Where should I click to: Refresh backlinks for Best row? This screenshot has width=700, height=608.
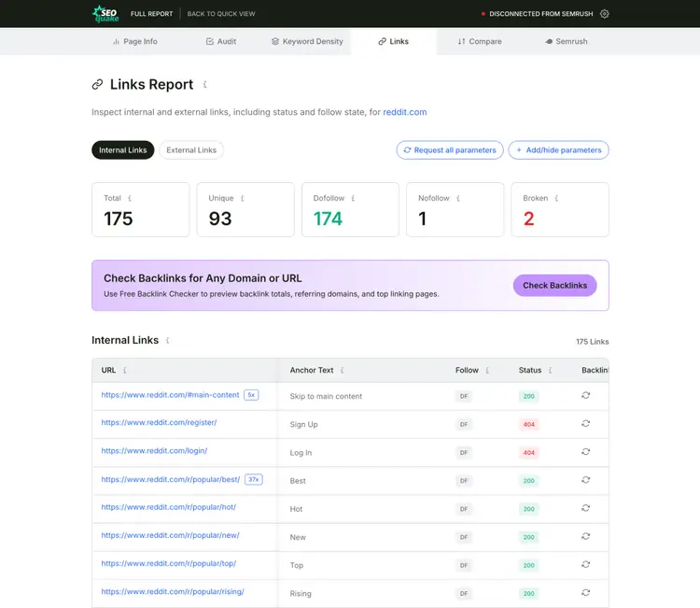(x=586, y=480)
